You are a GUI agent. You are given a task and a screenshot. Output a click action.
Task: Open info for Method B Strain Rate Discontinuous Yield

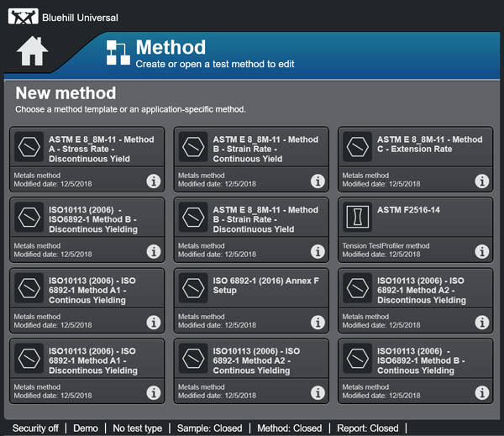tap(318, 251)
